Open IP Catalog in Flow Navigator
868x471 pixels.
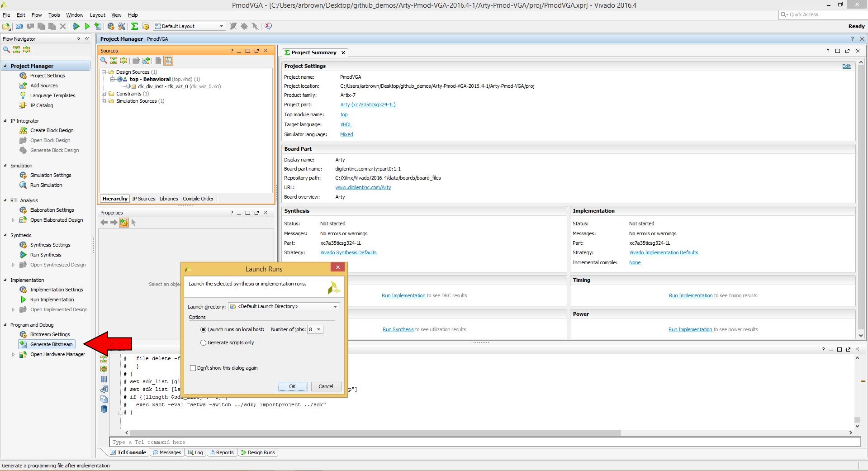42,105
